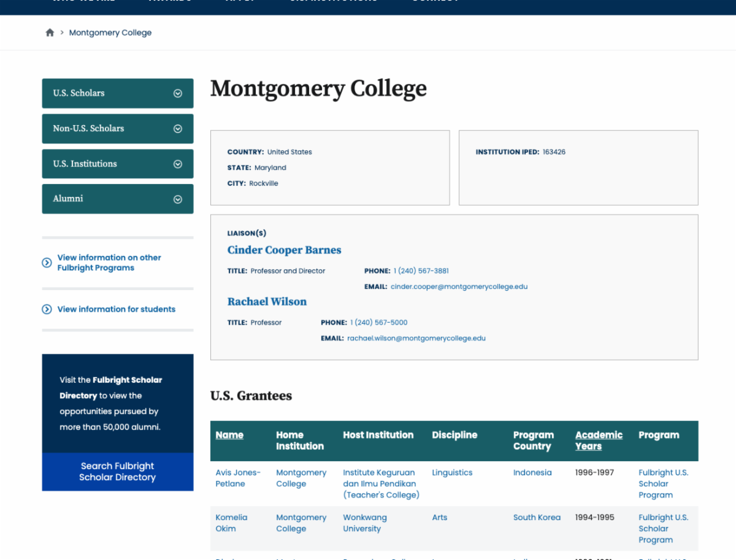The height and width of the screenshot is (560, 736).
Task: Open View information on other Fulbright Programs
Action: pos(109,263)
